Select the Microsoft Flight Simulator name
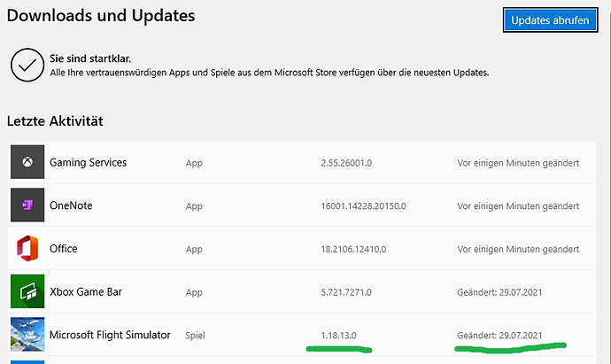This screenshot has height=364, width=611. pyautogui.click(x=110, y=335)
